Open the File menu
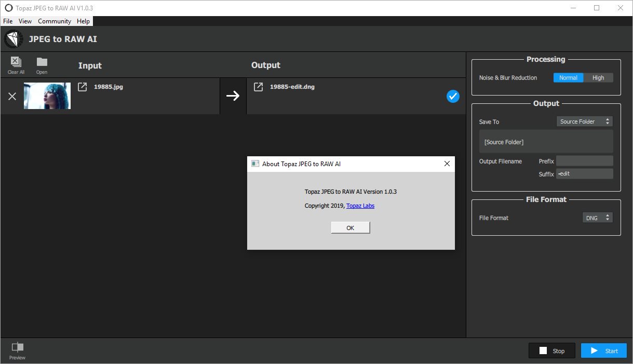633x364 pixels. [x=8, y=21]
